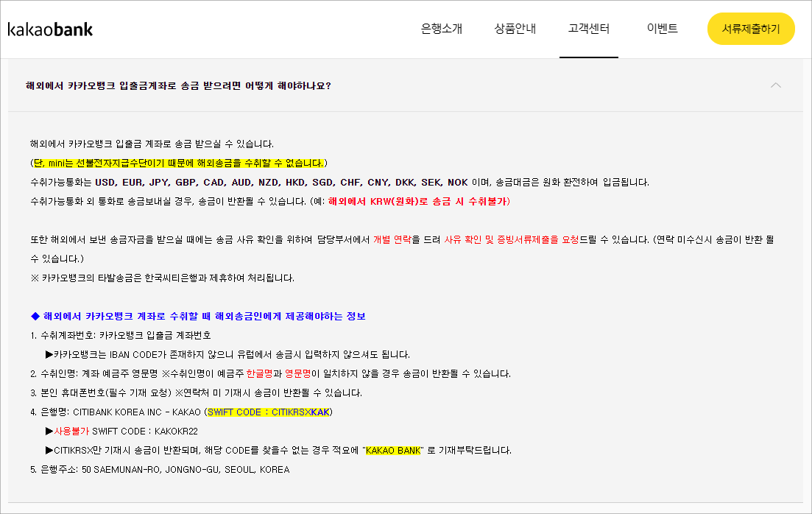Click the 사용불가 SWIFT CODE KAKOKR22 line

[121, 432]
